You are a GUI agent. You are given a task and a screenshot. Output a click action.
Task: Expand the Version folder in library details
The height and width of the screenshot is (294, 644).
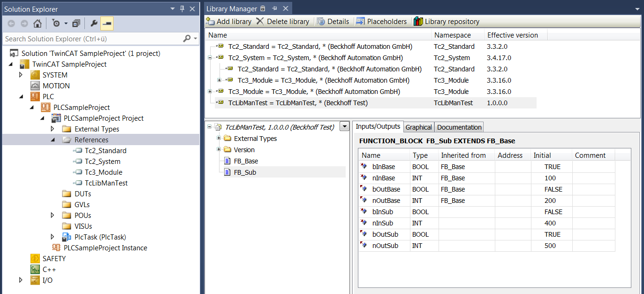click(219, 149)
